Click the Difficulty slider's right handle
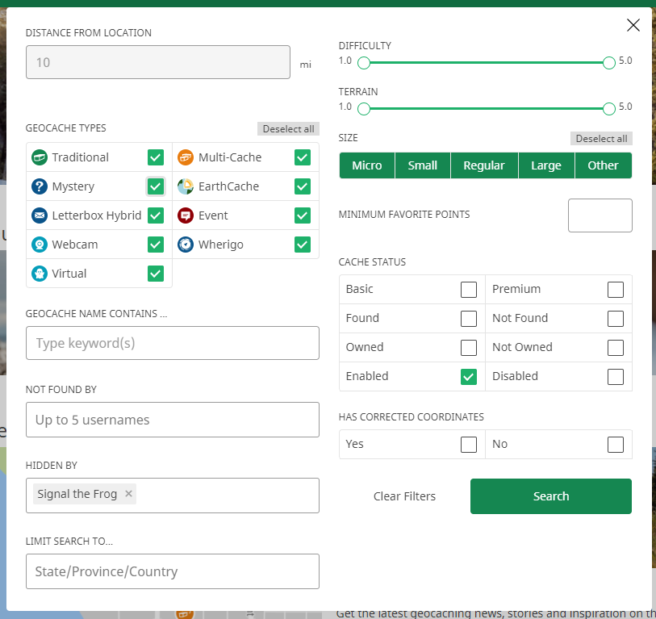This screenshot has width=656, height=619. 609,63
